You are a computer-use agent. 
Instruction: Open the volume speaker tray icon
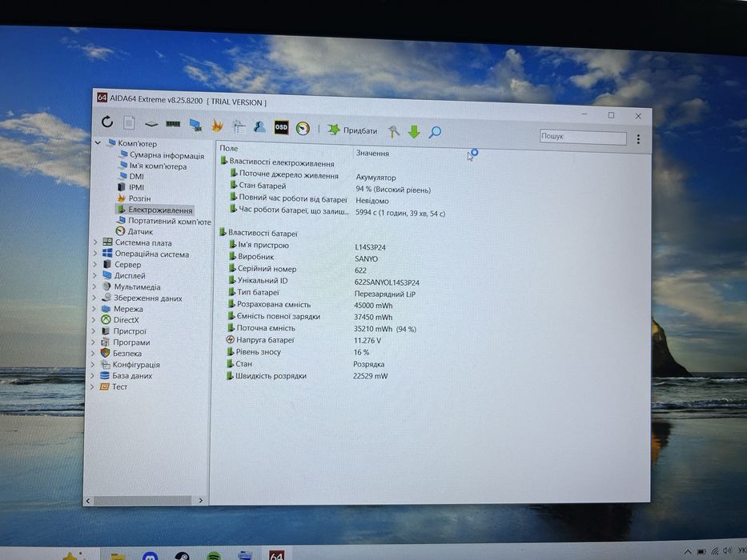tap(727, 550)
